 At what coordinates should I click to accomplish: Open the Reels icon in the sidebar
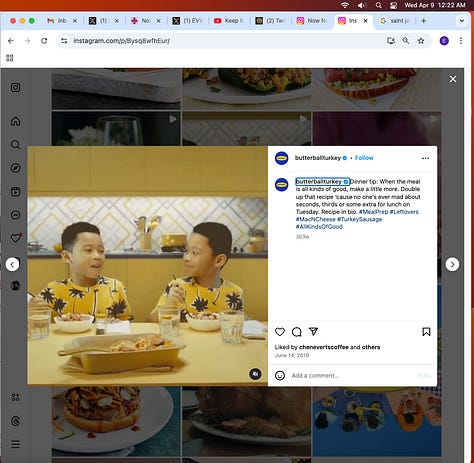point(15,191)
